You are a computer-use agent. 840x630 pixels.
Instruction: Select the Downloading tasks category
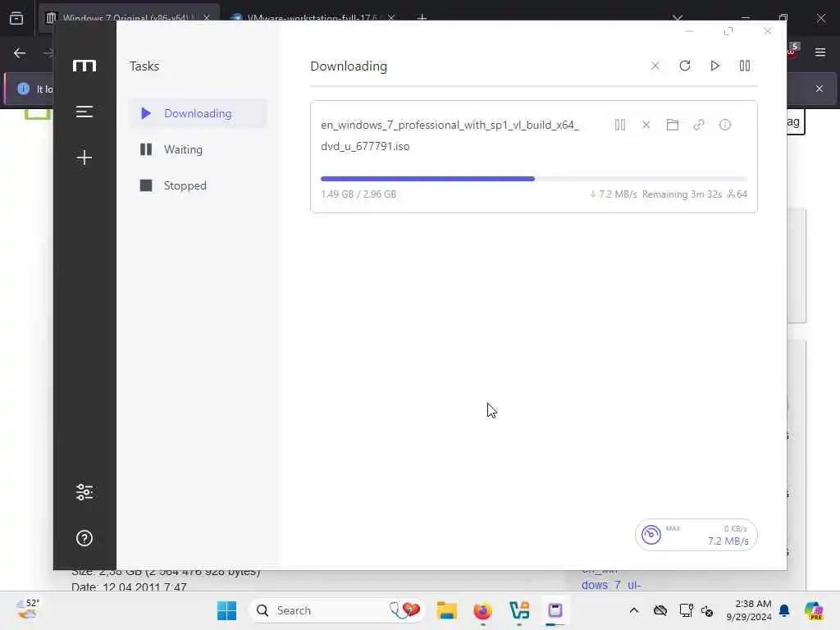pos(198,113)
